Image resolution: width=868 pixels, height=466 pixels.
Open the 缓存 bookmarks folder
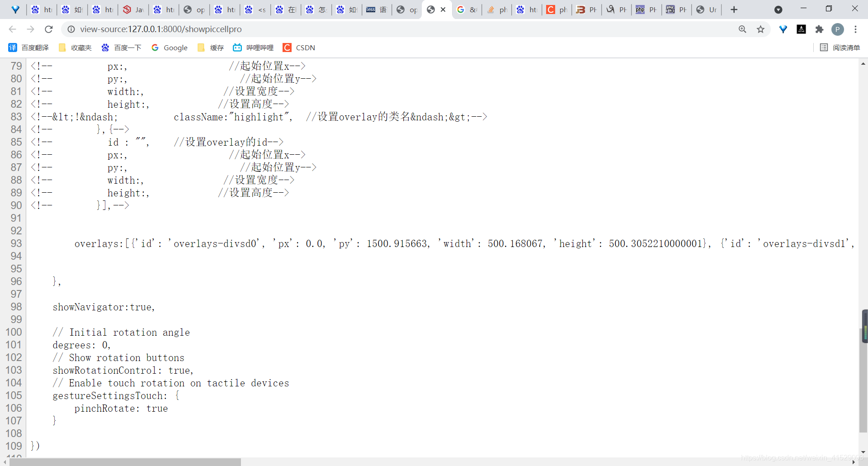(211, 48)
